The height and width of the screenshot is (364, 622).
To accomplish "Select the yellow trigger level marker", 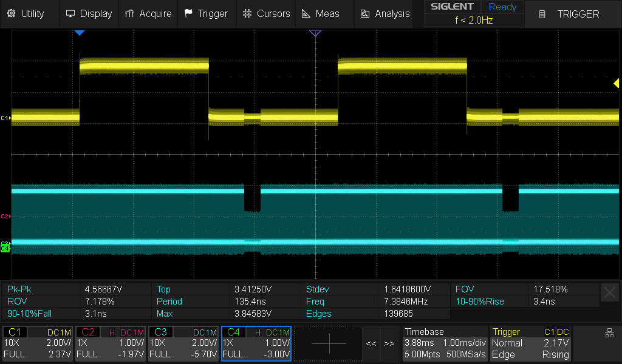I will click(x=617, y=84).
